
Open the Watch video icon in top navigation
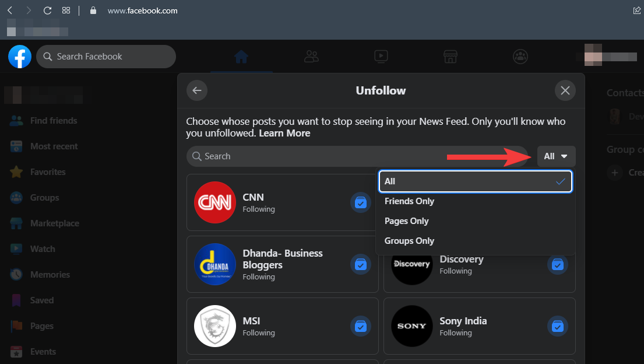pyautogui.click(x=381, y=57)
